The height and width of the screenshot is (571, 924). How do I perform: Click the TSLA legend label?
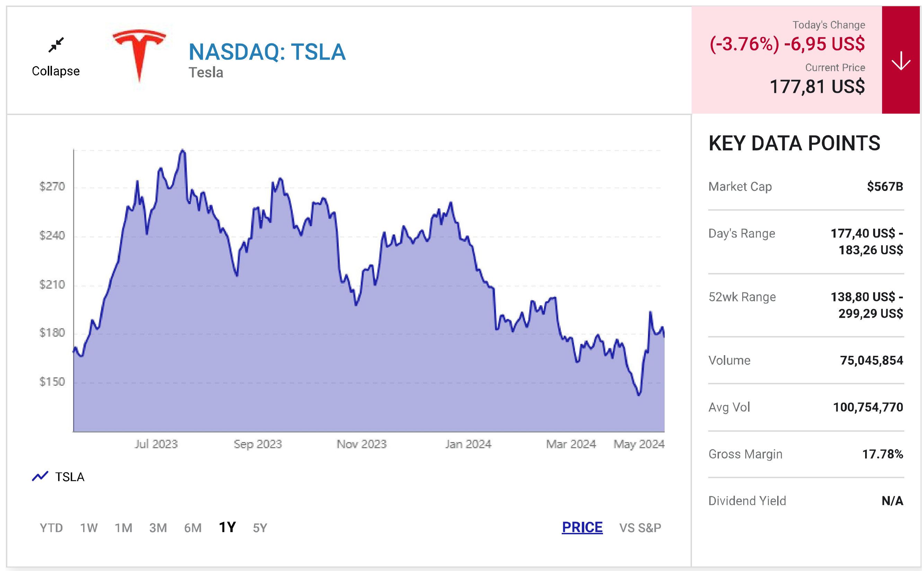[70, 477]
